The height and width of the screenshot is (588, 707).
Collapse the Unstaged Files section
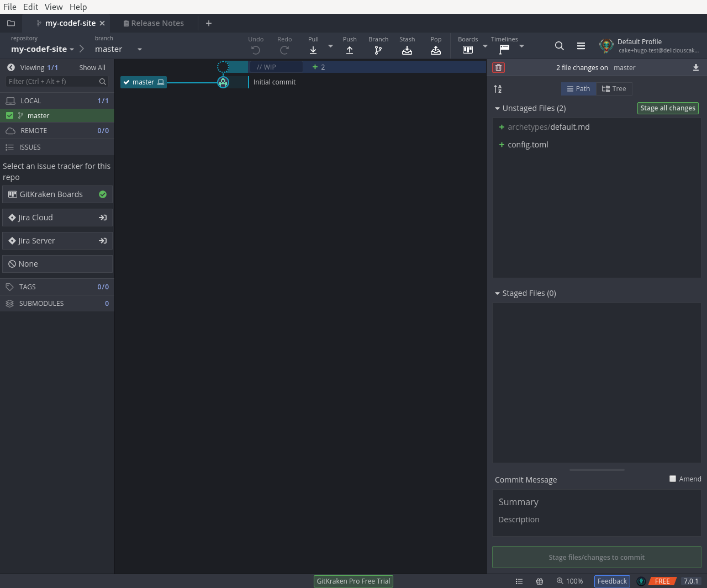497,109
